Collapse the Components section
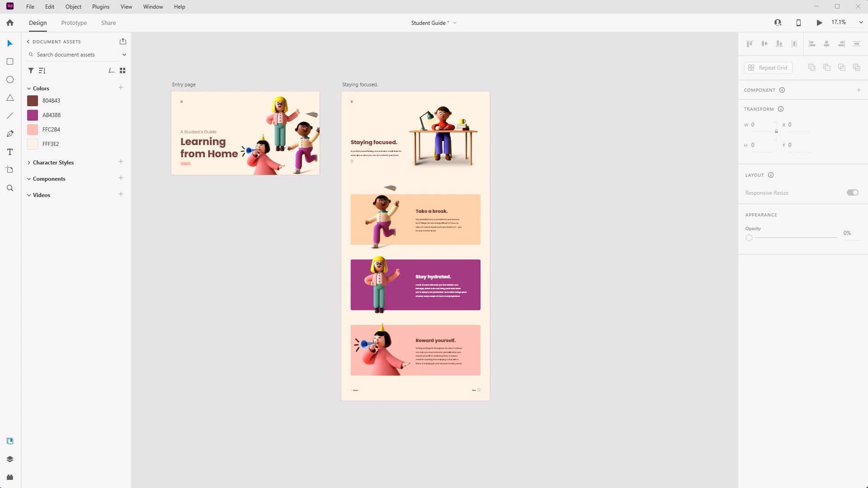The image size is (868, 488). [x=29, y=179]
